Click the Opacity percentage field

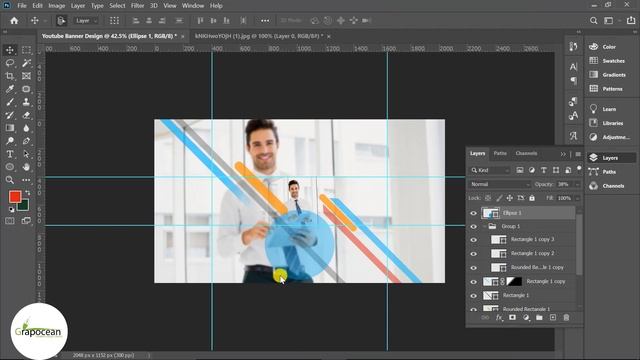click(565, 184)
